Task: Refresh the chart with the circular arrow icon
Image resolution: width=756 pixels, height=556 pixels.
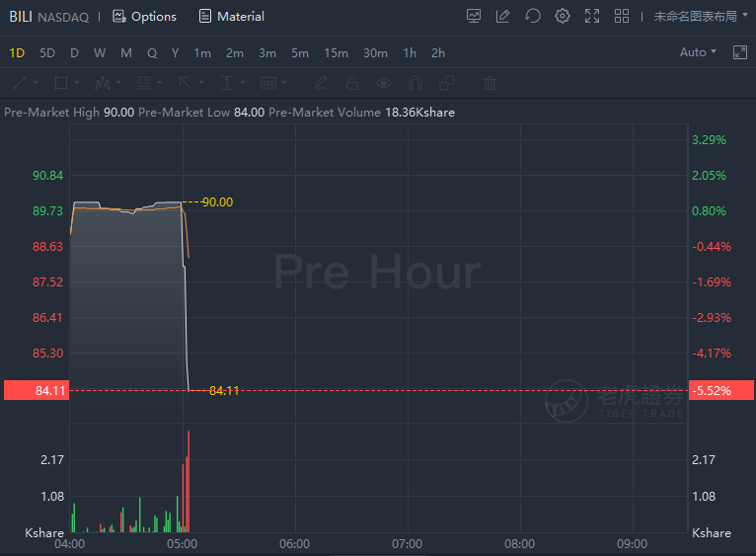Action: pos(533,17)
